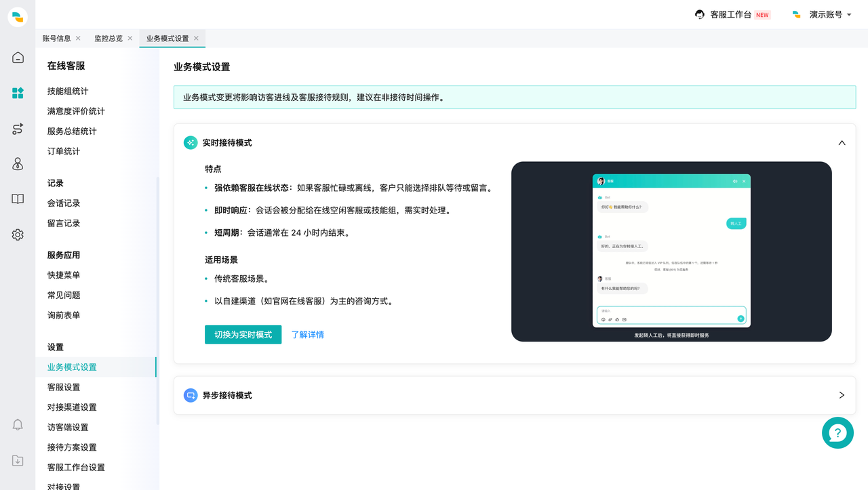This screenshot has width=868, height=490.
Task: Open 客服工作台 via the headset icon
Action: coord(698,14)
